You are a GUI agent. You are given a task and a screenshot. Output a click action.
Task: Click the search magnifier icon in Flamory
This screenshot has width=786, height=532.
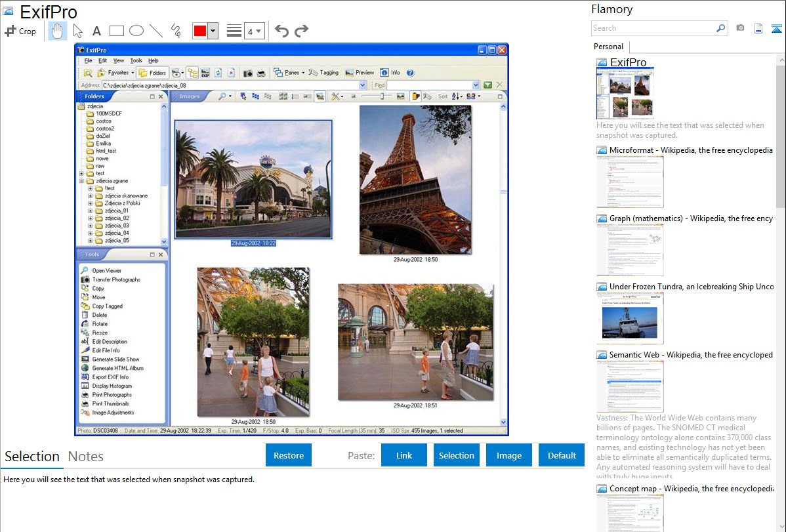720,28
